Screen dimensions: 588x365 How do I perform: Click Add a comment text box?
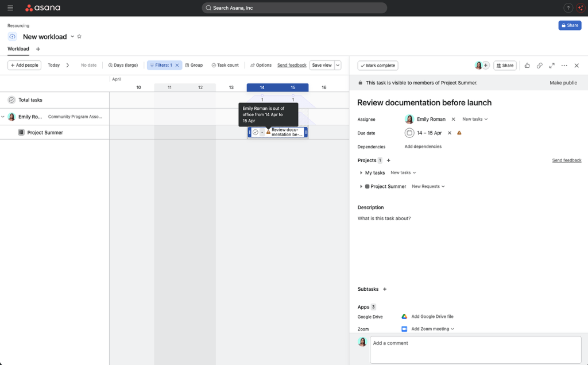[x=475, y=349]
